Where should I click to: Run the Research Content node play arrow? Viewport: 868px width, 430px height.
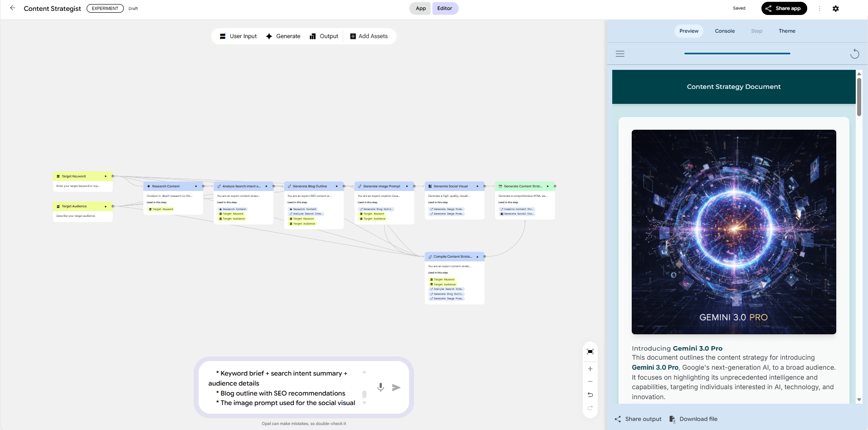coord(196,186)
